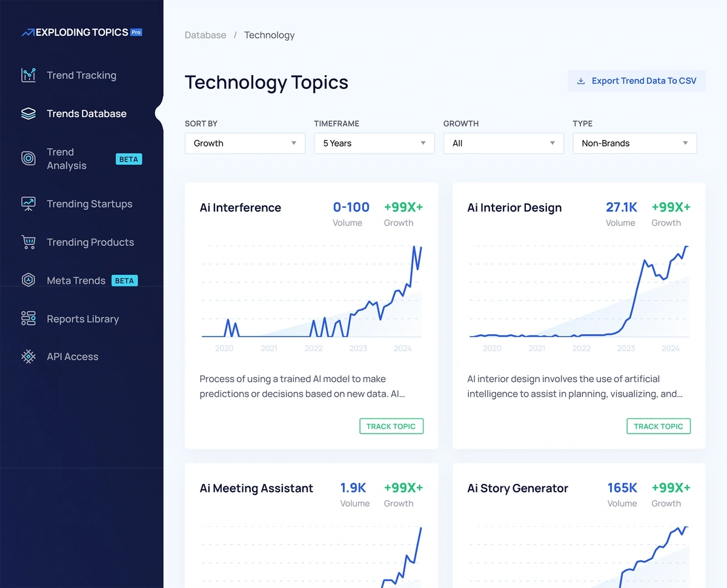Click the 27.1K volume value
This screenshot has height=588, width=727.
622,207
